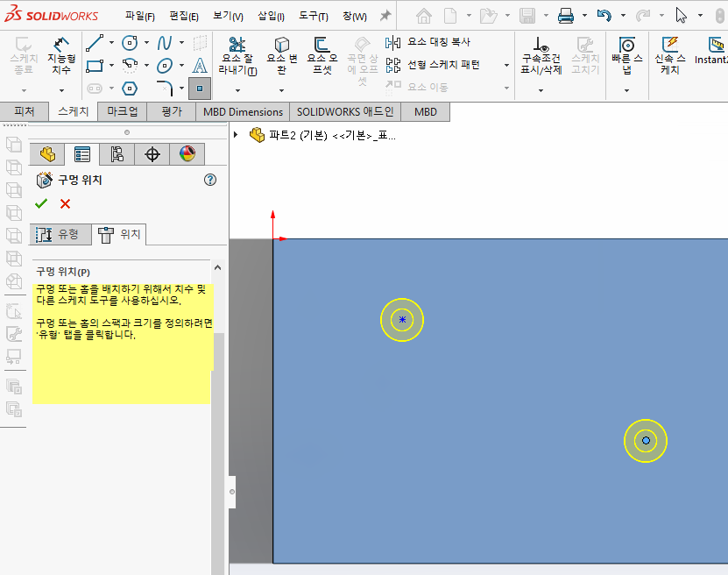Click the Smart Dimension (지능형 치수) tool

click(x=60, y=56)
